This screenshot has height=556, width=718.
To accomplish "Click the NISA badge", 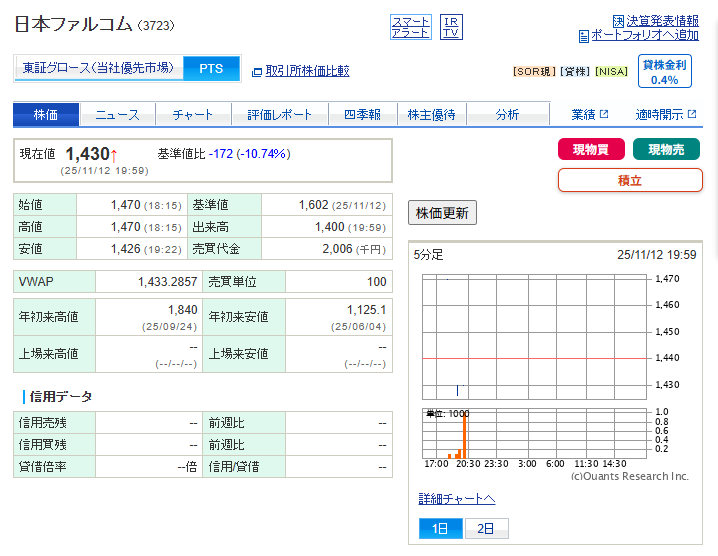I will [612, 71].
